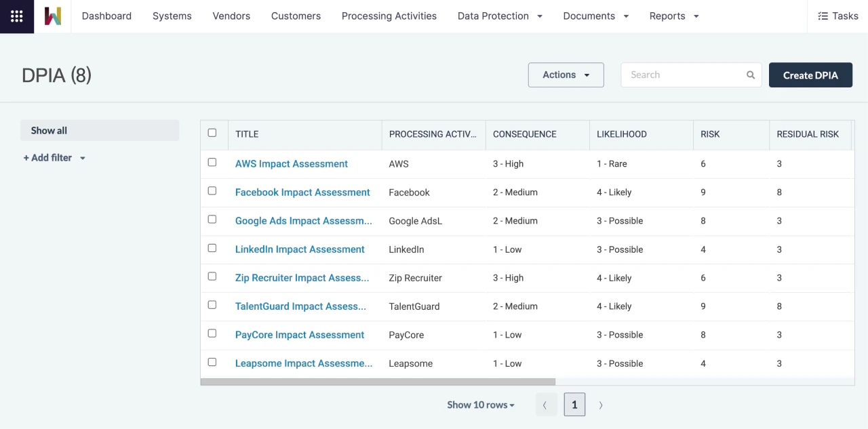Navigate to Processing Activities menu item
This screenshot has width=868, height=429.
pyautogui.click(x=389, y=16)
